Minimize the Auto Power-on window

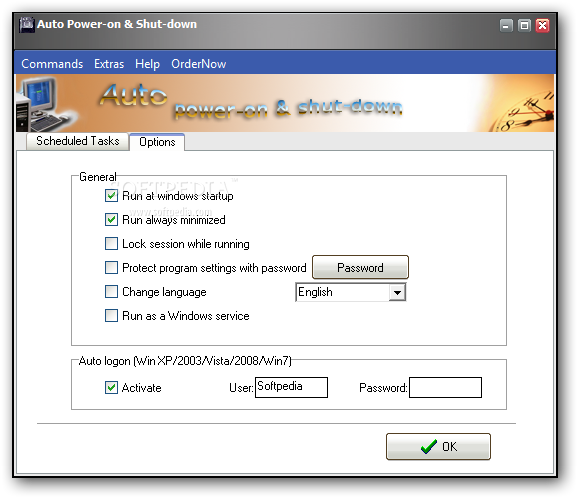click(506, 26)
